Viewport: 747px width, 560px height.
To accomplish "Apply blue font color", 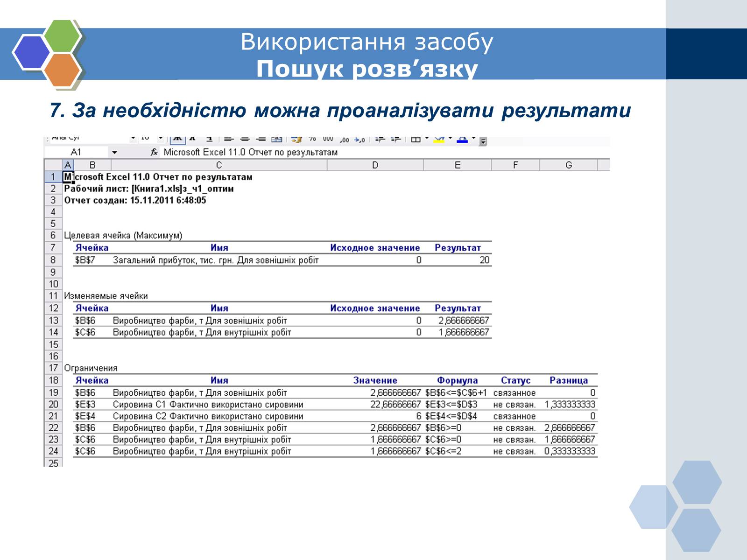I will tap(462, 139).
